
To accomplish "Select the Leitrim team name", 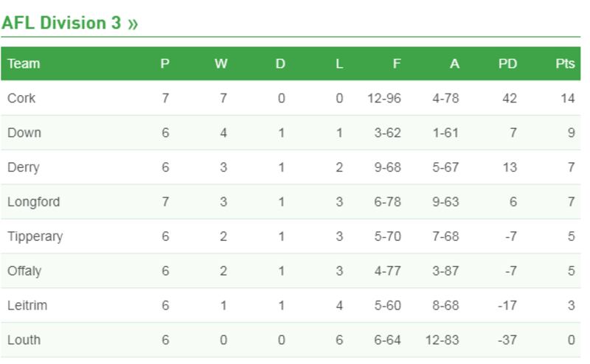I will click(x=27, y=306).
